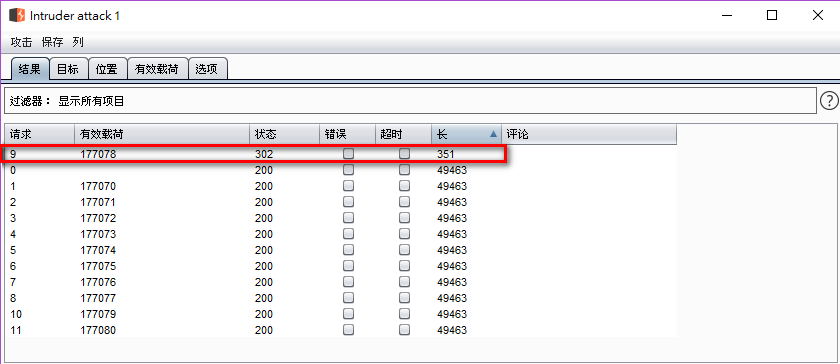The image size is (840, 364).
Task: Toggle 超时 checkbox for request 0
Action: [404, 170]
